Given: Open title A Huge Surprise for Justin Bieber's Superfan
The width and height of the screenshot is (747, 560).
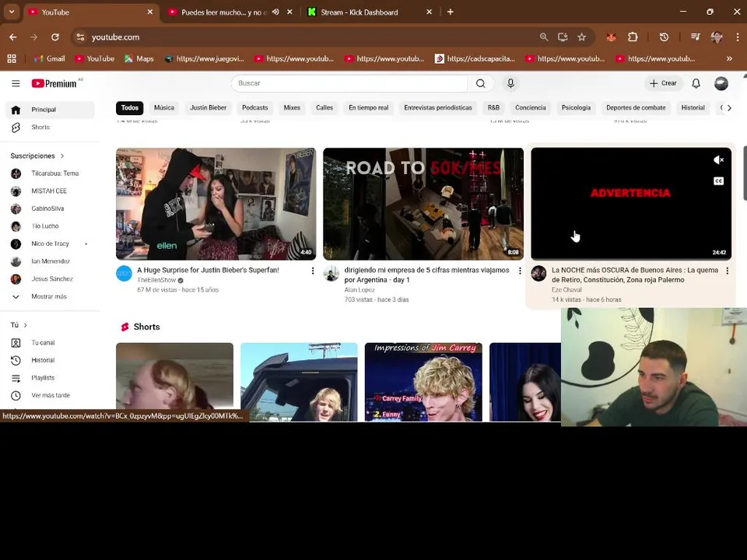Looking at the screenshot, I should 209,270.
